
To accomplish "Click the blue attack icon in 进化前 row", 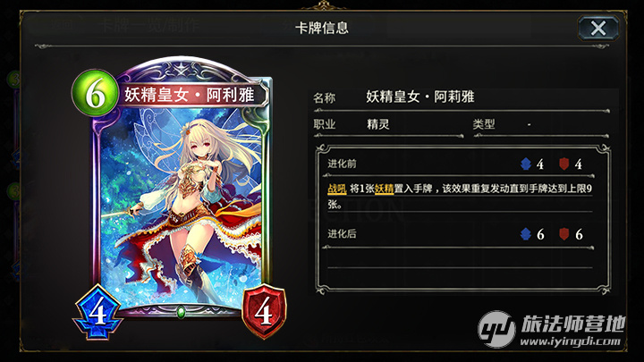I will click(x=526, y=164).
